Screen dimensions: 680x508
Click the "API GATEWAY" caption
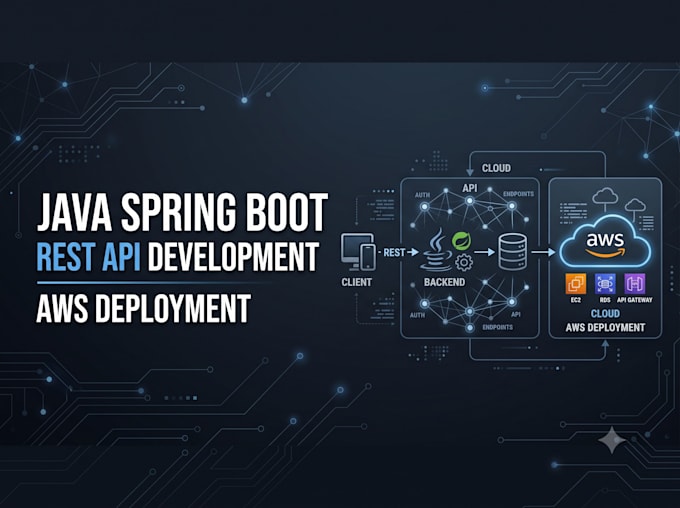[634, 300]
